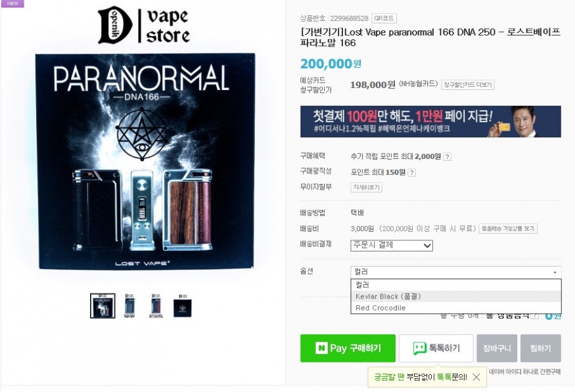Collapse the 컬러 option dropdown arrow

click(555, 272)
